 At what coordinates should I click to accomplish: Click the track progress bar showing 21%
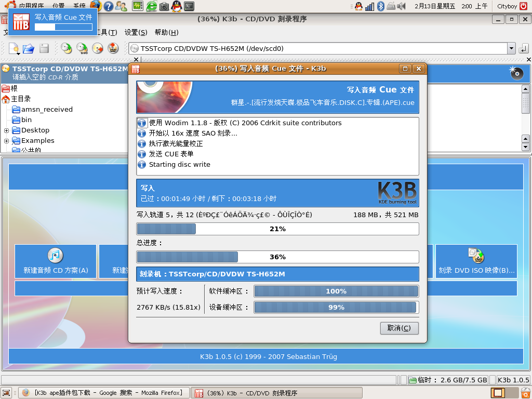tap(277, 229)
